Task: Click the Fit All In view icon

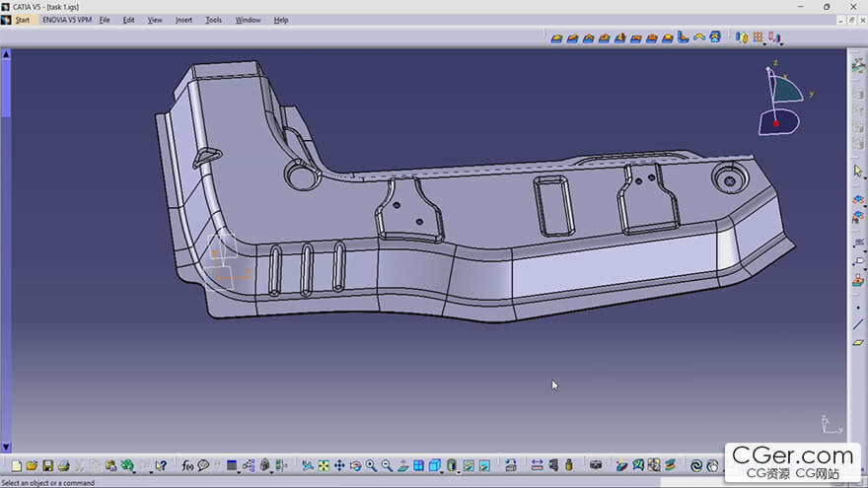Action: pos(324,466)
